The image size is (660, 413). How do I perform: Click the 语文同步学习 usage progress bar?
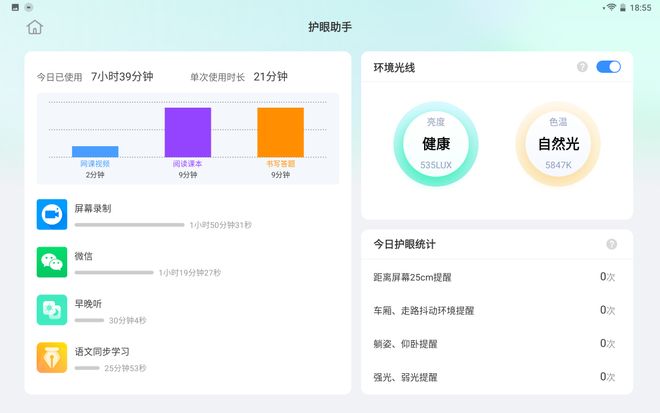click(87, 368)
